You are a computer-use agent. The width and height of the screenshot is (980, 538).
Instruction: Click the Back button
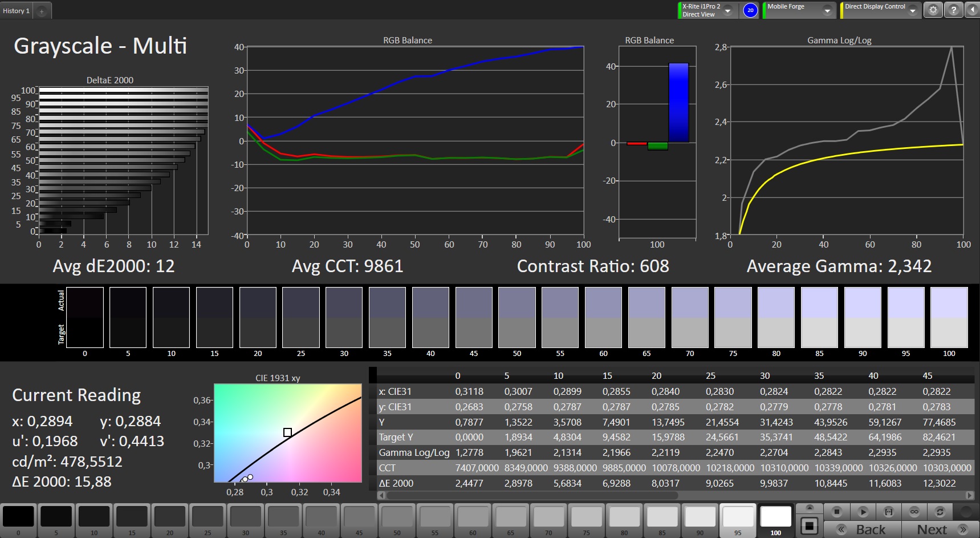[x=863, y=529]
